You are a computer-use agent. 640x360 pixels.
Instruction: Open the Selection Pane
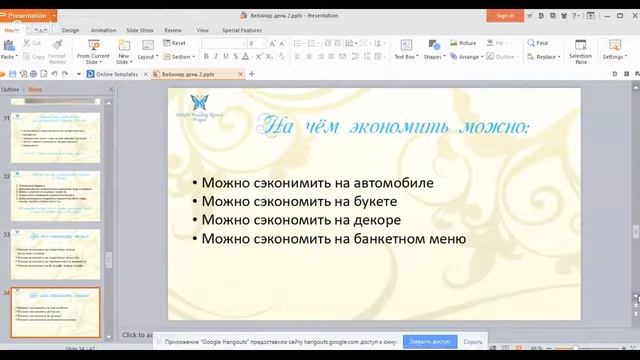[580, 51]
